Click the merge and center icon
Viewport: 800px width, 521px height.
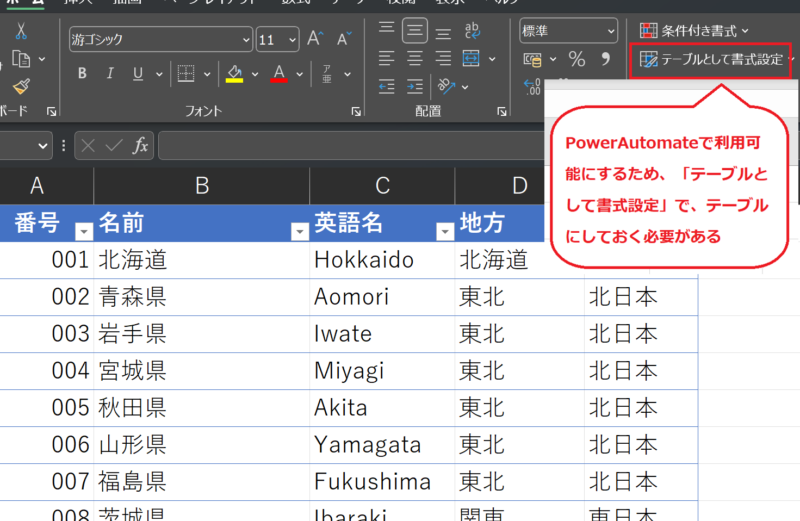(x=473, y=59)
